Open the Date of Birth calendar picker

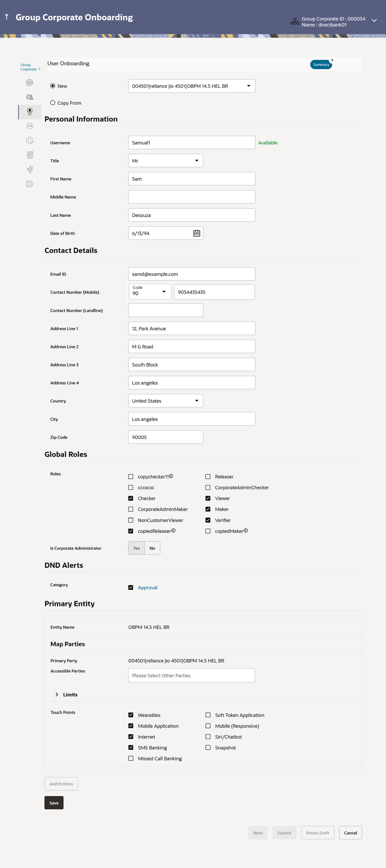(x=197, y=233)
